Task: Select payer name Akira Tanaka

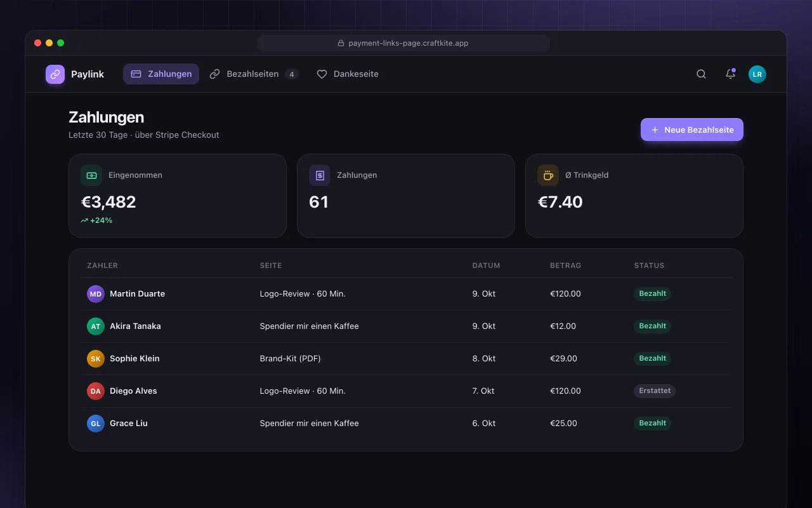Action: click(135, 326)
